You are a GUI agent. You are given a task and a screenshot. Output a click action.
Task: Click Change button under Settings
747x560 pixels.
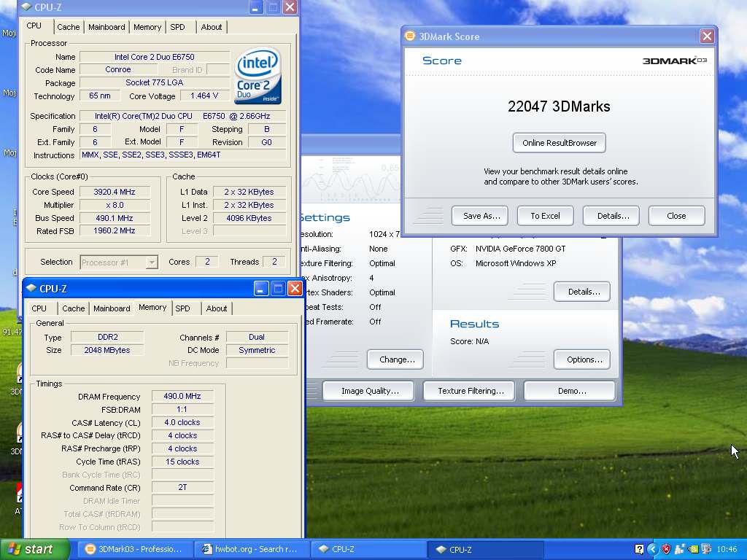[395, 359]
